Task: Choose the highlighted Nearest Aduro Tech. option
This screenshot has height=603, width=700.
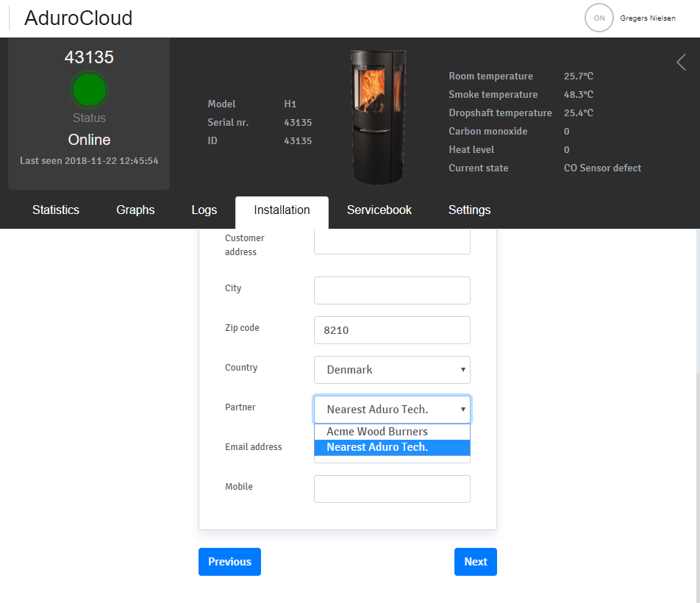Action: pyautogui.click(x=392, y=447)
